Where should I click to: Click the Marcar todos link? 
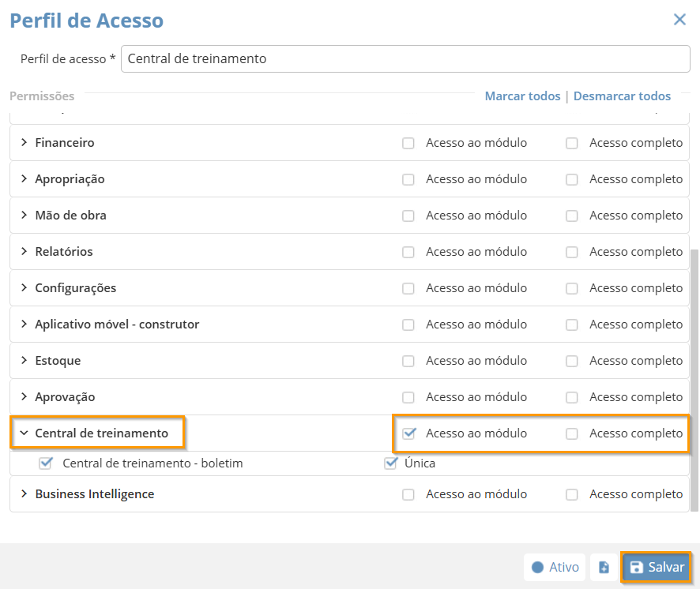522,96
